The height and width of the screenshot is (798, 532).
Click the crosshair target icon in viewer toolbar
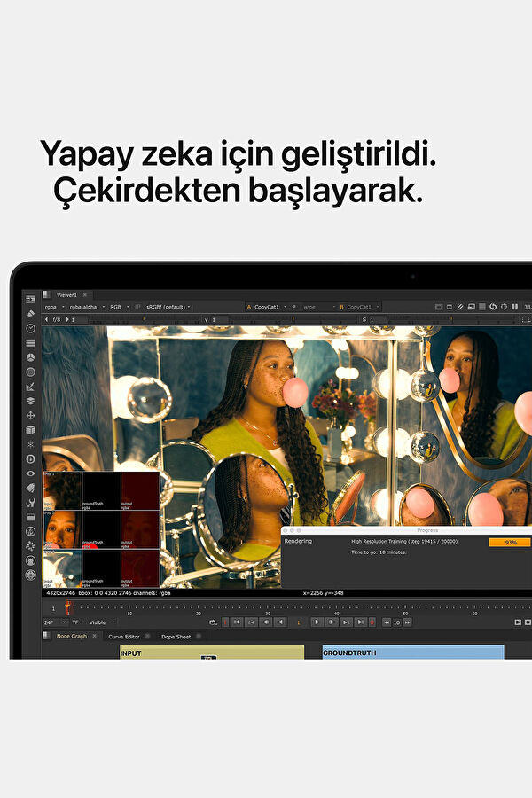pyautogui.click(x=504, y=307)
